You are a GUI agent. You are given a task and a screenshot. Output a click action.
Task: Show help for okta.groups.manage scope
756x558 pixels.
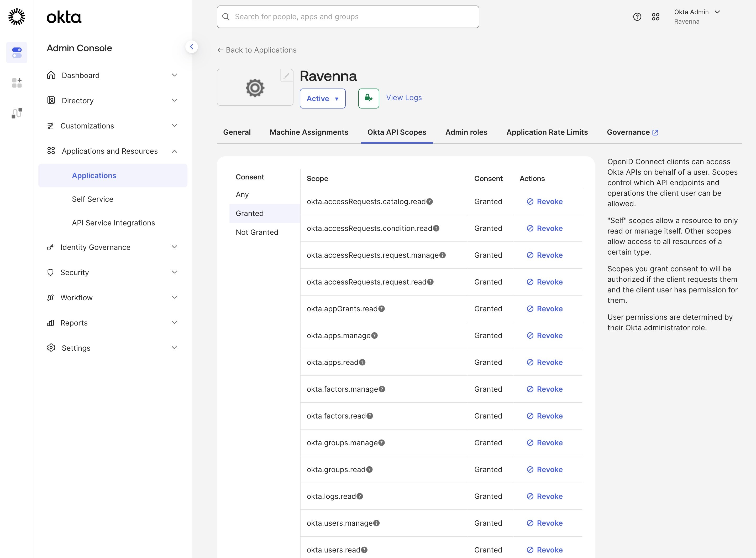pos(381,443)
